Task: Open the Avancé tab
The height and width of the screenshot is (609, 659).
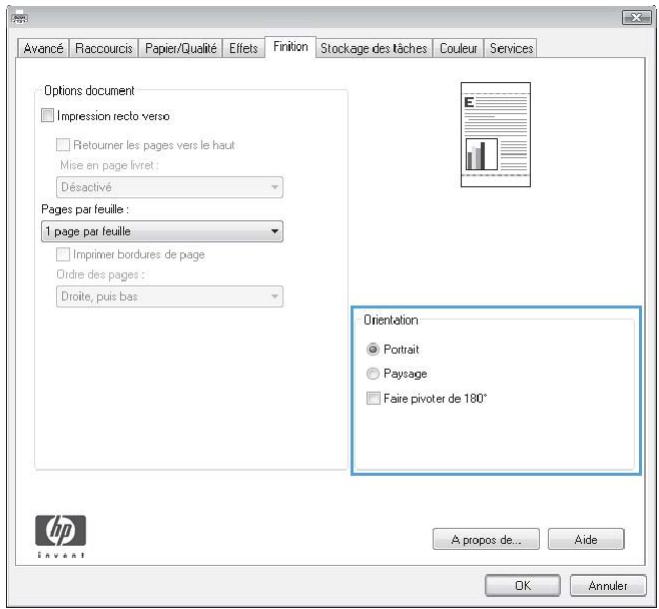Action: [x=43, y=48]
